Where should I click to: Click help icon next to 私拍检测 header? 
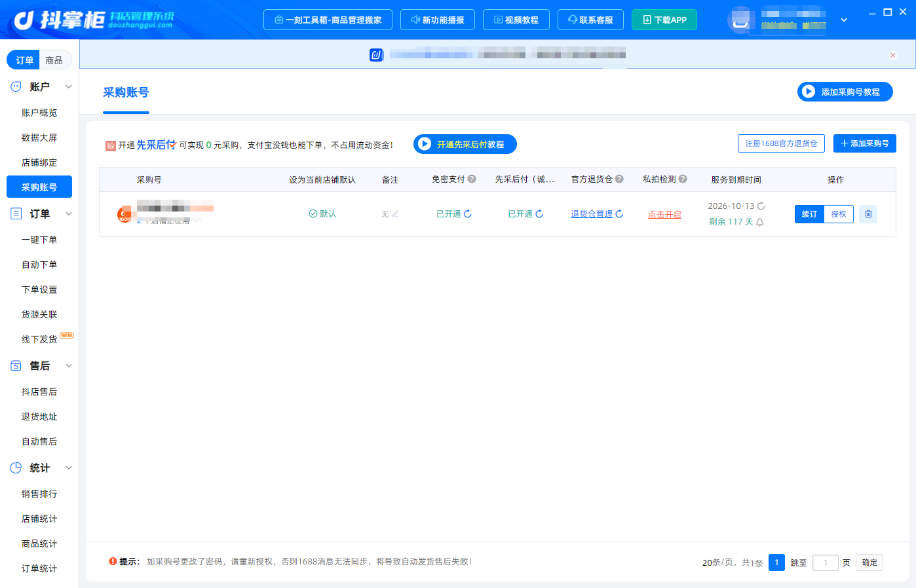click(683, 179)
